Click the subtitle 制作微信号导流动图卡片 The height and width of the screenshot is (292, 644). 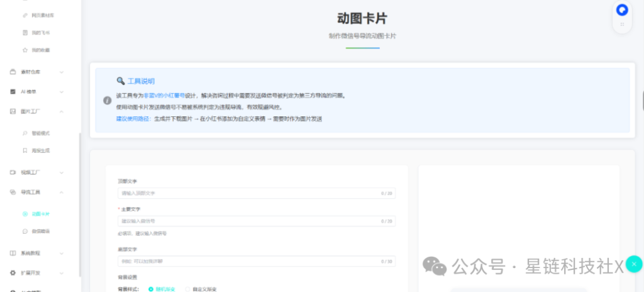click(362, 36)
